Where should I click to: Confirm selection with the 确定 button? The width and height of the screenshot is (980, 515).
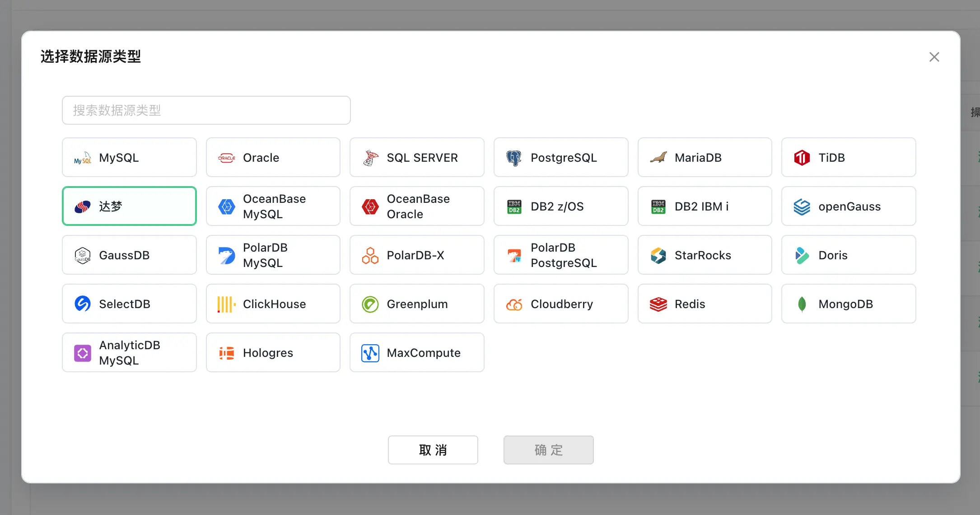[x=549, y=450]
